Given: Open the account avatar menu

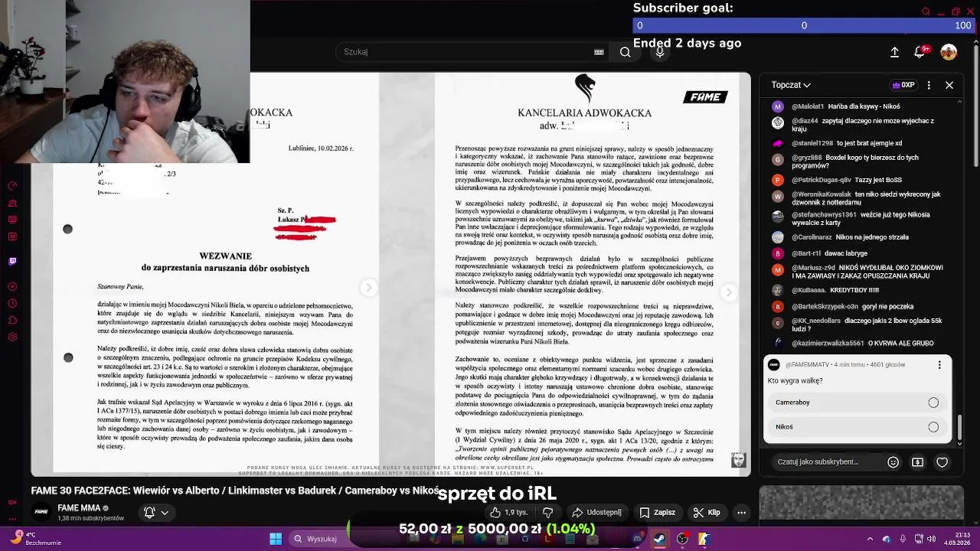Looking at the screenshot, I should click(949, 52).
